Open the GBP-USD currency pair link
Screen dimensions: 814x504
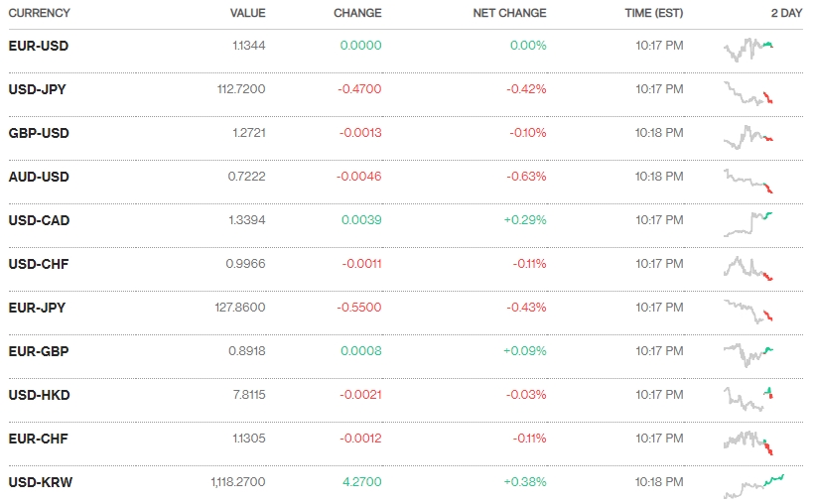point(38,133)
